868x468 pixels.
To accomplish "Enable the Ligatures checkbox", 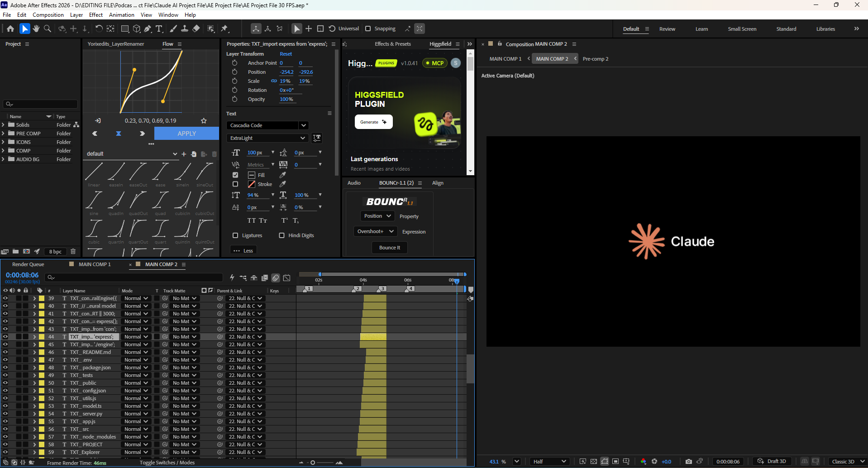I will (235, 235).
